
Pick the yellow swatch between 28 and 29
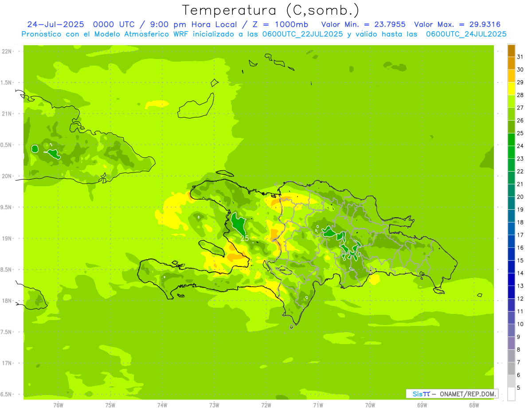pos(511,89)
